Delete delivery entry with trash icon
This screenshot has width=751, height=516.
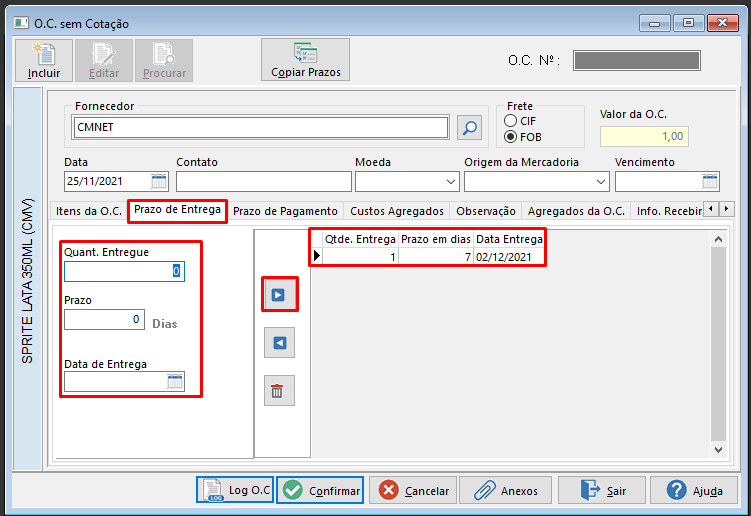279,390
